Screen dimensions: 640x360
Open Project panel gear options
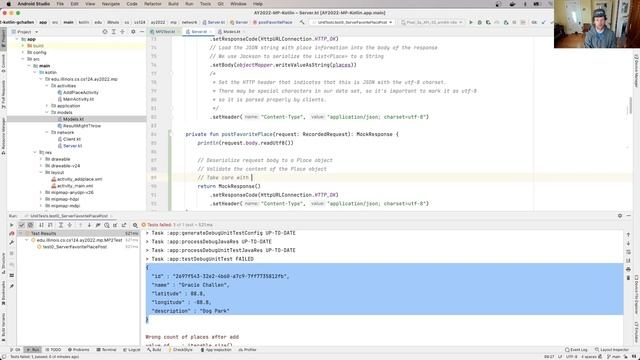133,32
